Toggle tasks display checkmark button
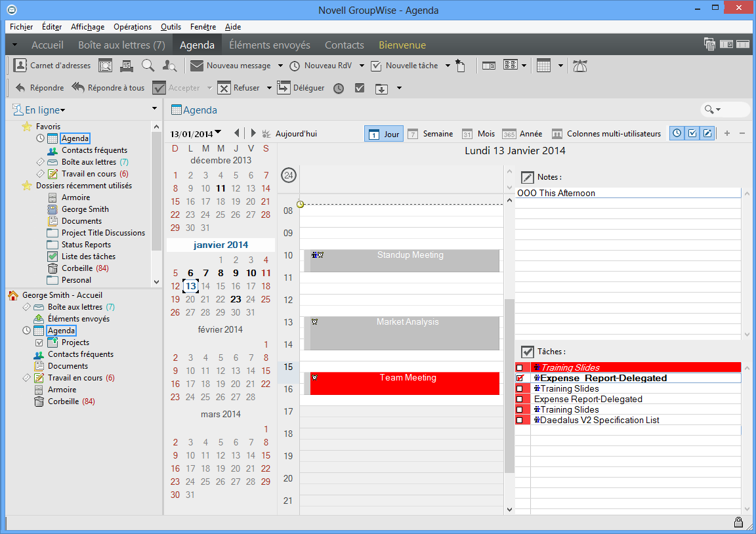 pyautogui.click(x=692, y=134)
